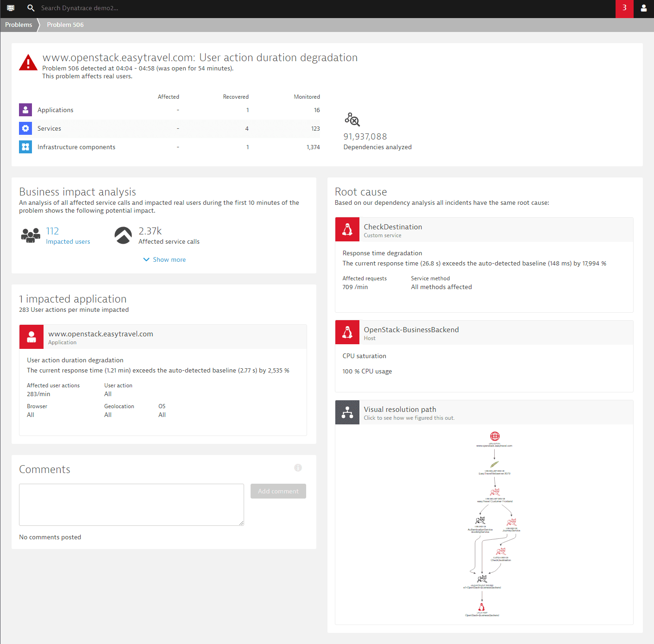Click the 283/min affected user actions value
654x644 pixels.
click(38, 394)
